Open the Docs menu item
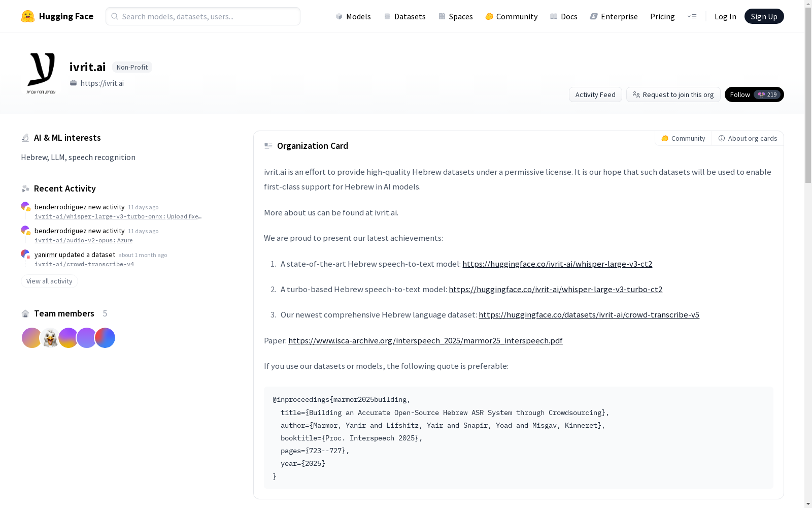Viewport: 812px width, 508px height. [x=564, y=16]
